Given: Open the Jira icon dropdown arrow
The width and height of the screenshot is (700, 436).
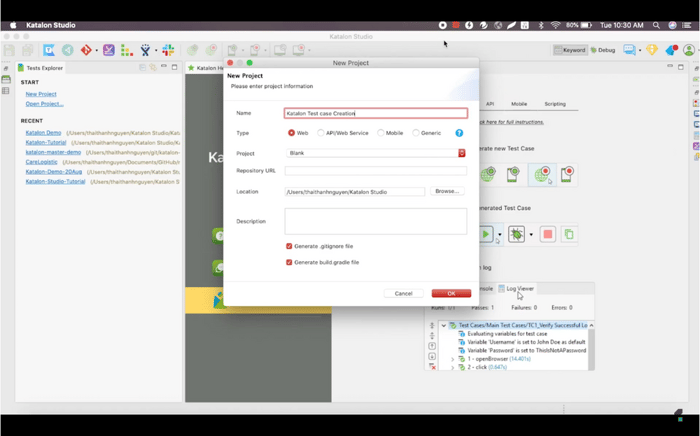Looking at the screenshot, I should [x=156, y=50].
